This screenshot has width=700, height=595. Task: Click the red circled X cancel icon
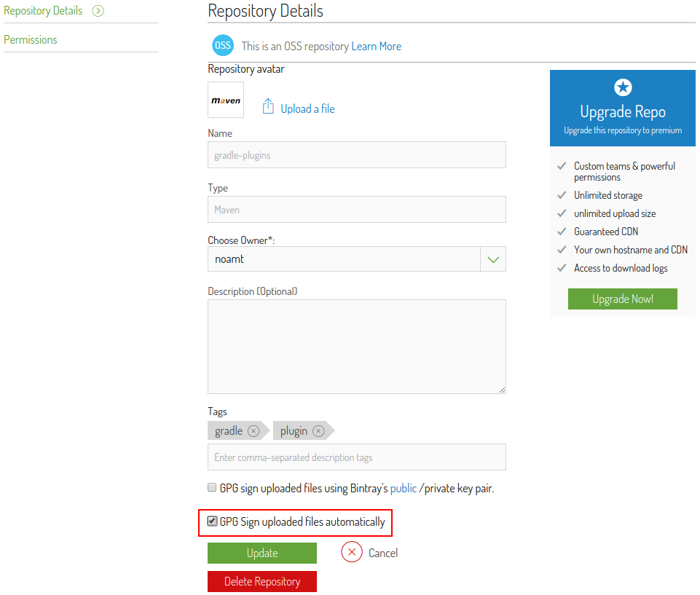click(x=352, y=553)
